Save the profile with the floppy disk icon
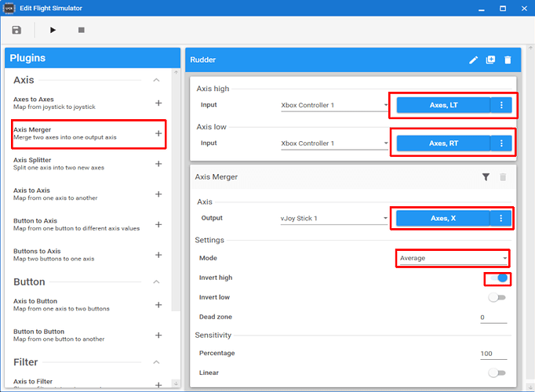 tap(16, 30)
